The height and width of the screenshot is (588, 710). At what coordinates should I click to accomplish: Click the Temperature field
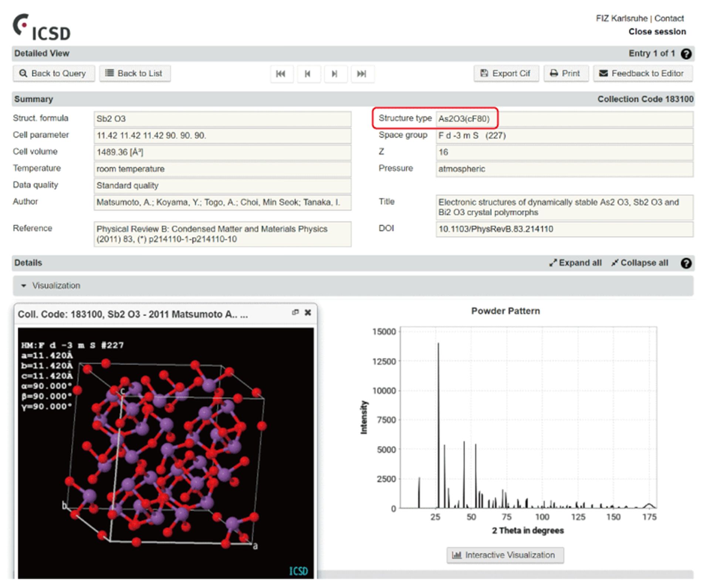point(223,169)
